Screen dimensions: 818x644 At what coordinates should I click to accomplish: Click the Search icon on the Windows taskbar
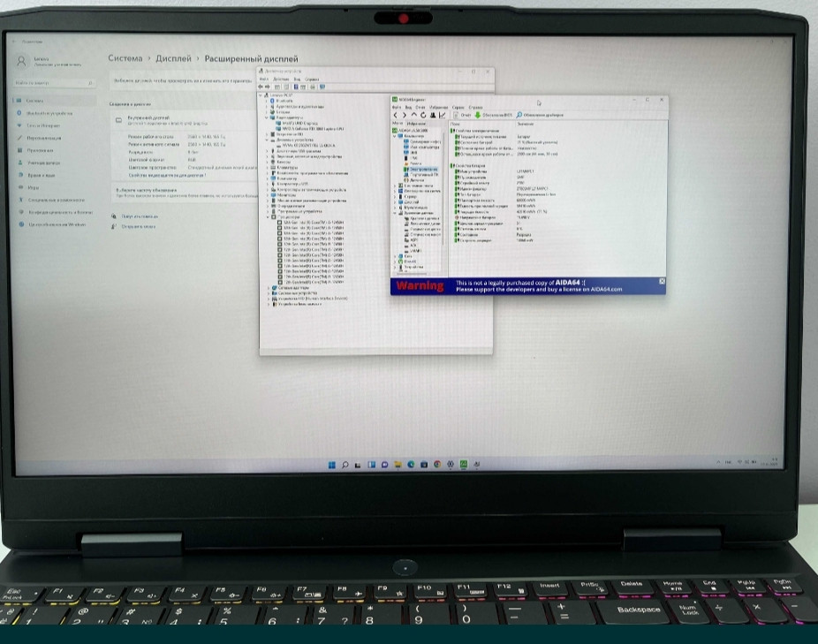tap(345, 464)
